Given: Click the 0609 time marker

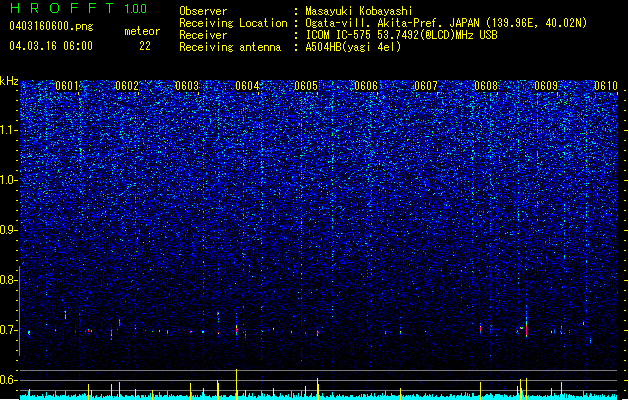Looking at the screenshot, I should 546,86.
